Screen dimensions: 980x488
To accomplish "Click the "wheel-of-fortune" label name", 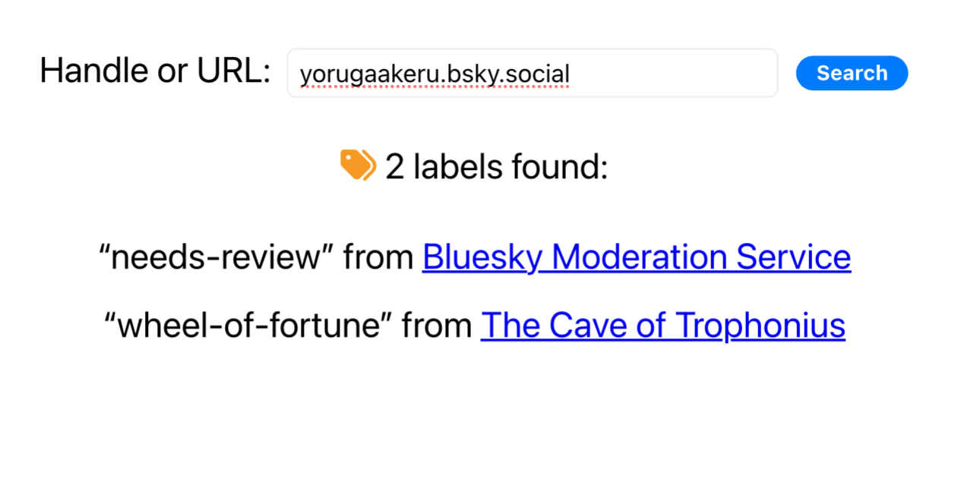I will coord(248,326).
